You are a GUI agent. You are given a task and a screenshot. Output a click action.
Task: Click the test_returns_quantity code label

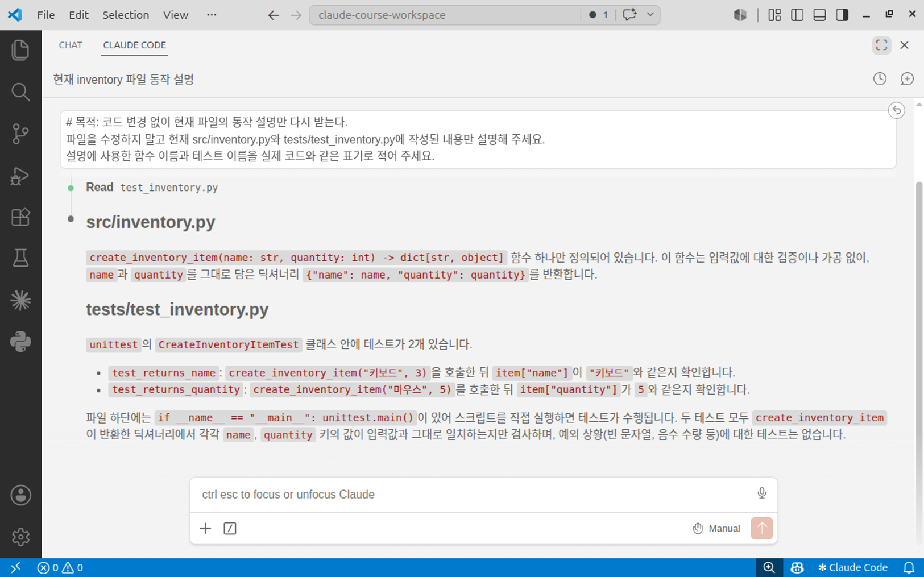176,389
